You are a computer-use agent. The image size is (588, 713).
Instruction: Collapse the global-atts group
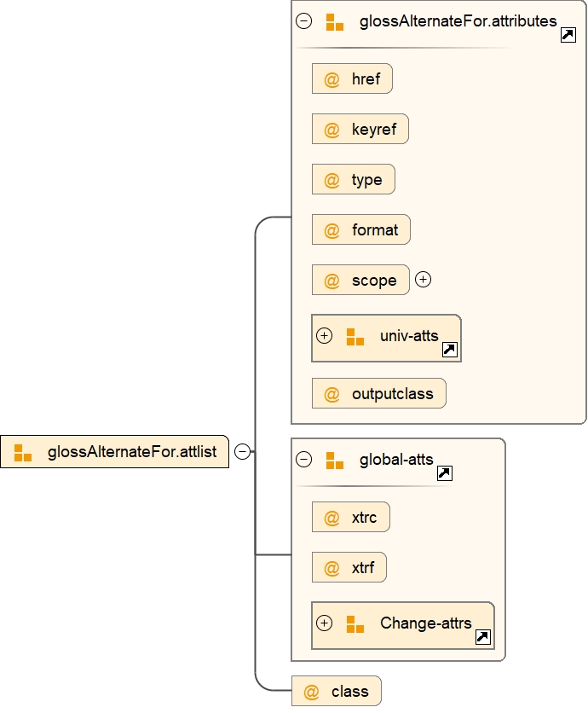click(303, 460)
